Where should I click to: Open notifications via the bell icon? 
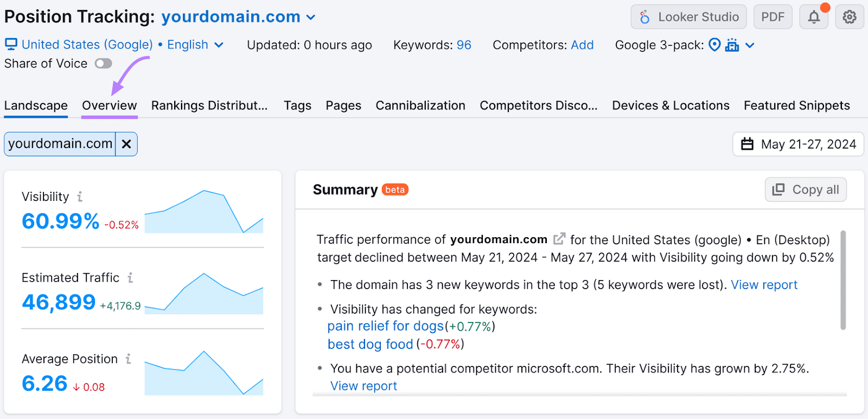(813, 17)
